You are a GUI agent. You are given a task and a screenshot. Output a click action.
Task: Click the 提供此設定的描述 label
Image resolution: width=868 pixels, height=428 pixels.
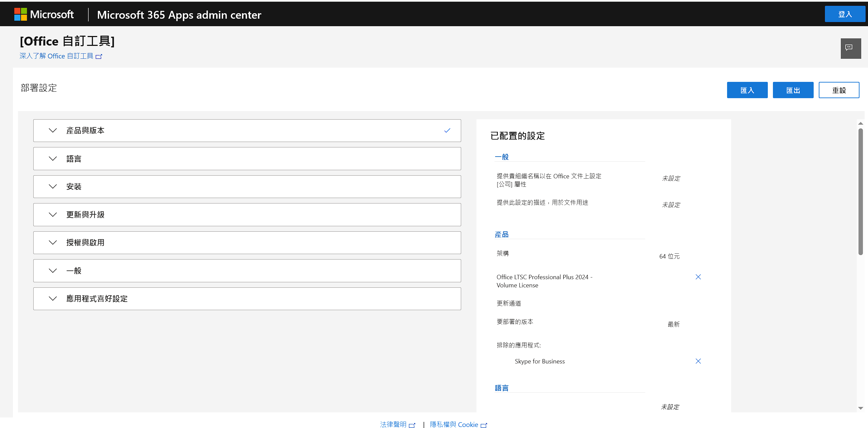(x=542, y=202)
